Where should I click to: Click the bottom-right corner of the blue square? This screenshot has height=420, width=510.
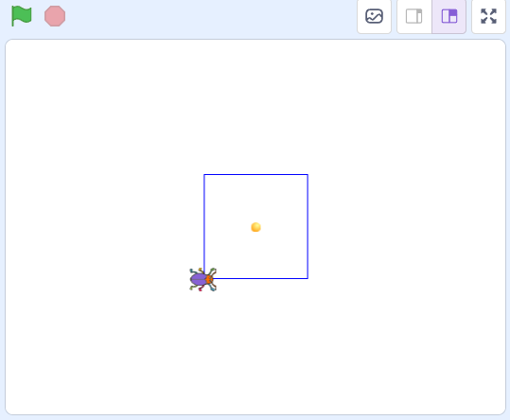pyautogui.click(x=308, y=278)
